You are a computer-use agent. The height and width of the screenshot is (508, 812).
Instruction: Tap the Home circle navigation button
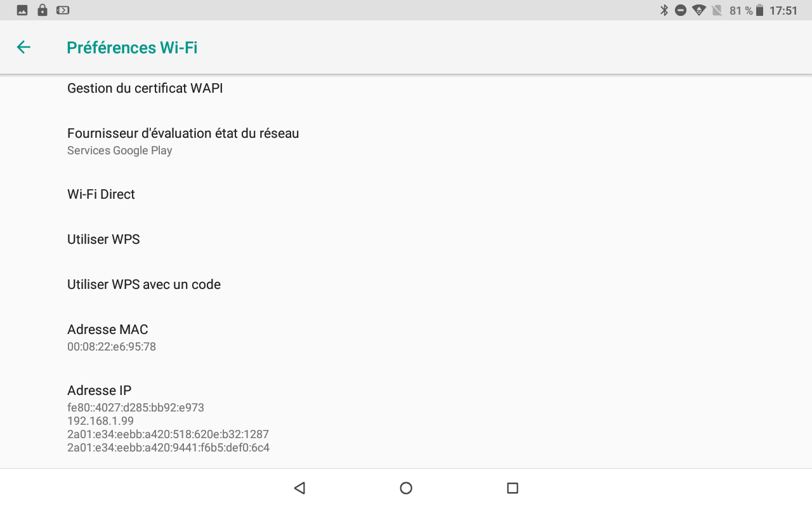pyautogui.click(x=406, y=488)
